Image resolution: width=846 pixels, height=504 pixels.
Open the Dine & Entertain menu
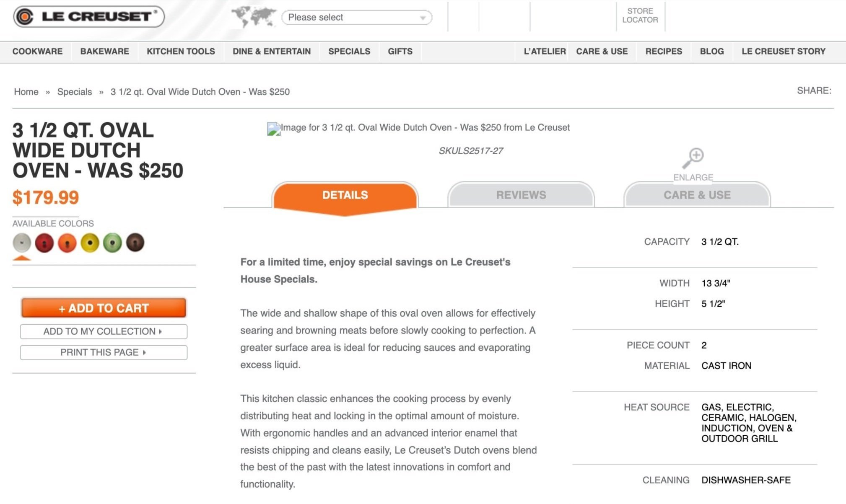click(x=272, y=52)
